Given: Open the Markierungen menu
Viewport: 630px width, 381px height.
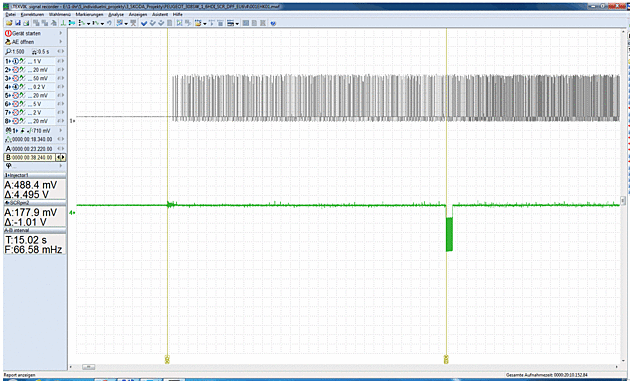Looking at the screenshot, I should pyautogui.click(x=89, y=14).
